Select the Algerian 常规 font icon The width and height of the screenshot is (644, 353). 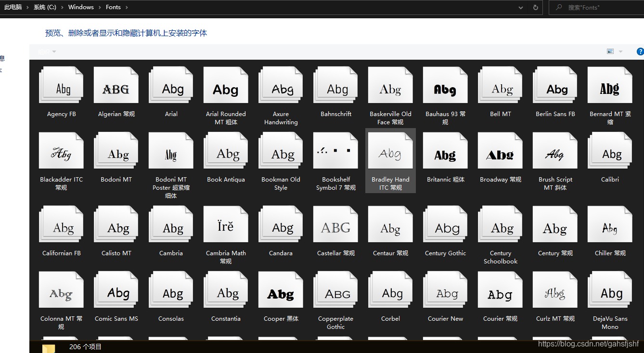[x=116, y=85]
